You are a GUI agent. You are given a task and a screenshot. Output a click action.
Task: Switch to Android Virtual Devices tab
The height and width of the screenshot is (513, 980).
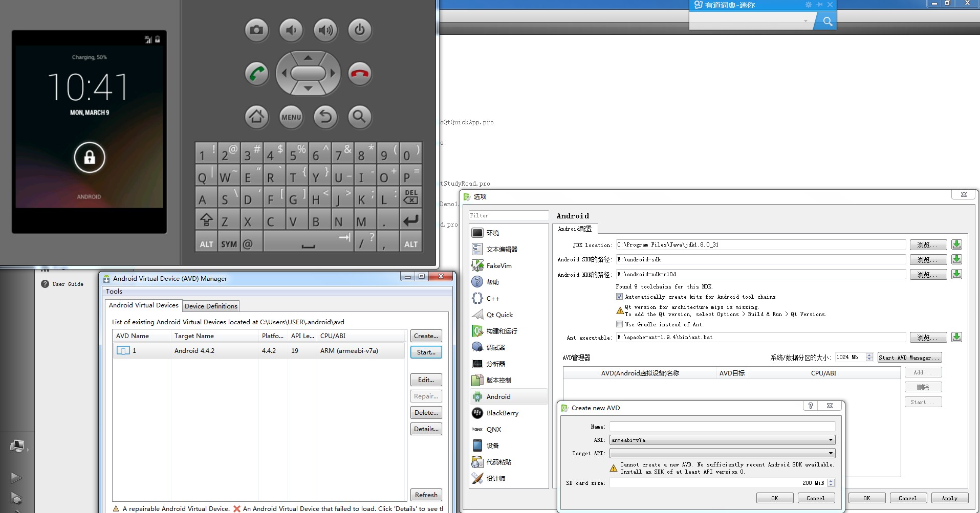pos(143,305)
